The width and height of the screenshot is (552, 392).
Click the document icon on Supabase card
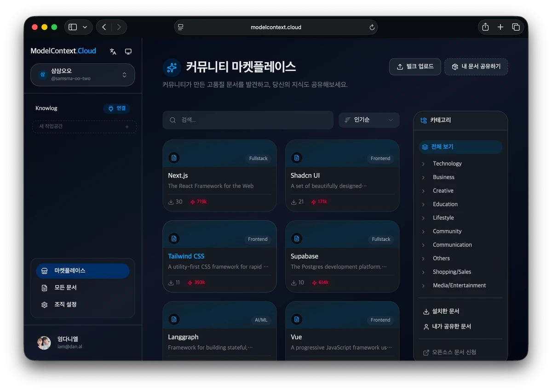[297, 239]
